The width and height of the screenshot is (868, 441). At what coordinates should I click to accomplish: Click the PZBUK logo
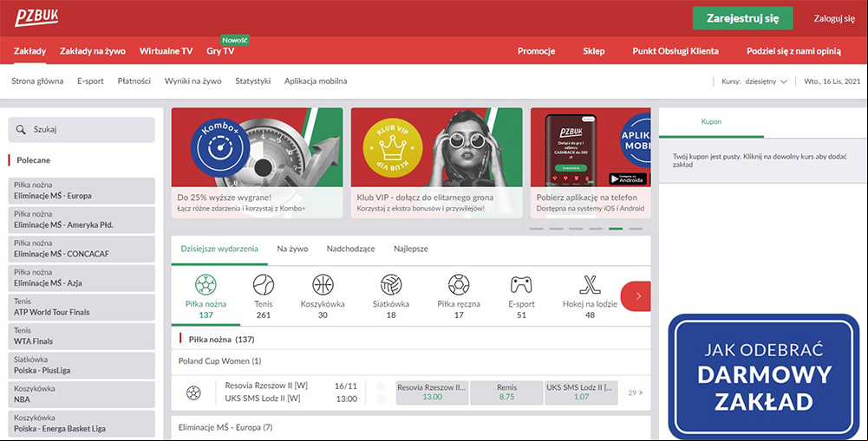36,17
